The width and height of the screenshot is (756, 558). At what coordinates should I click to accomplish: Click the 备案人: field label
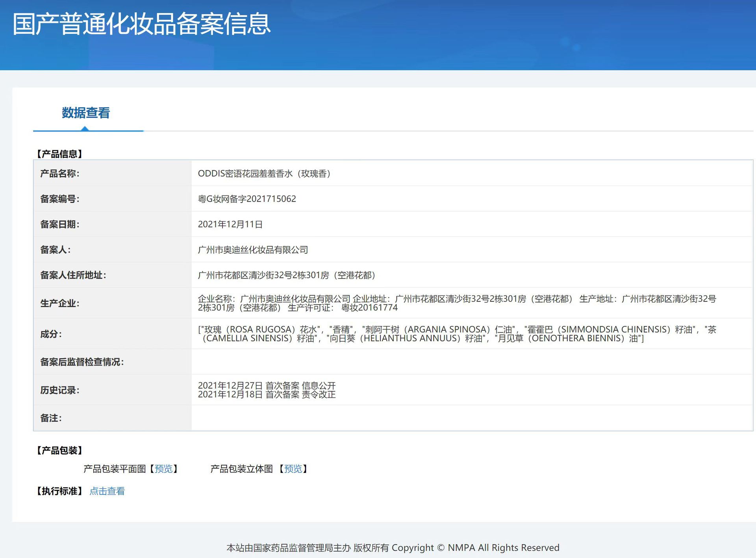click(x=56, y=250)
